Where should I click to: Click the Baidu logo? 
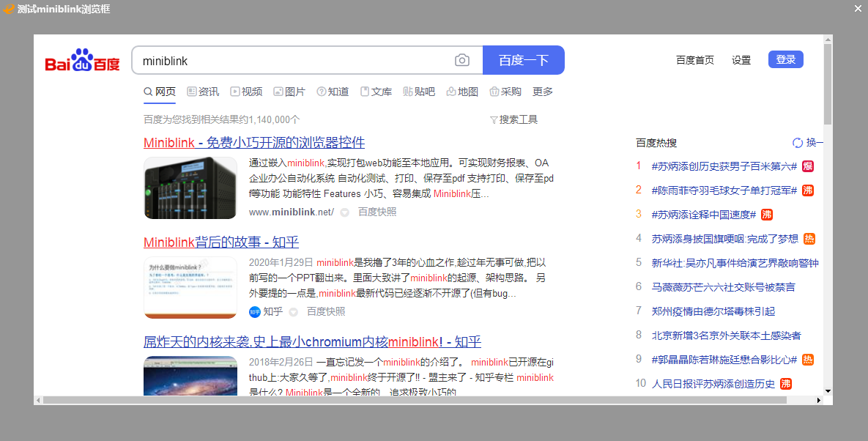[x=83, y=60]
